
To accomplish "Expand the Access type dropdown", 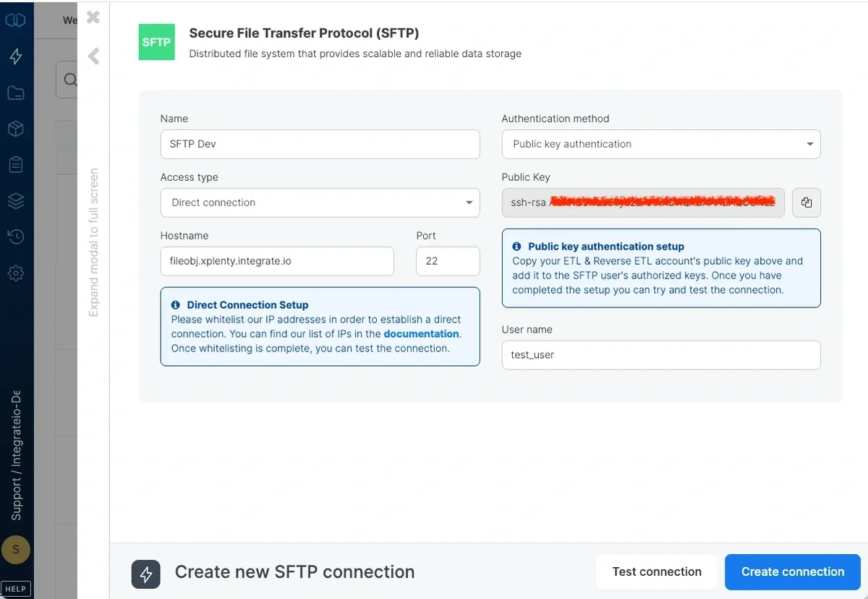I will pyautogui.click(x=320, y=203).
